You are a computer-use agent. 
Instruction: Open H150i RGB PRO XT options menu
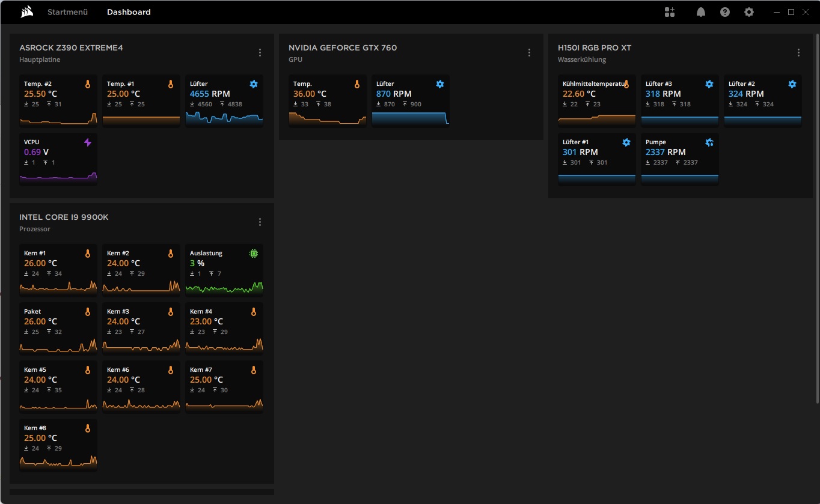point(798,53)
